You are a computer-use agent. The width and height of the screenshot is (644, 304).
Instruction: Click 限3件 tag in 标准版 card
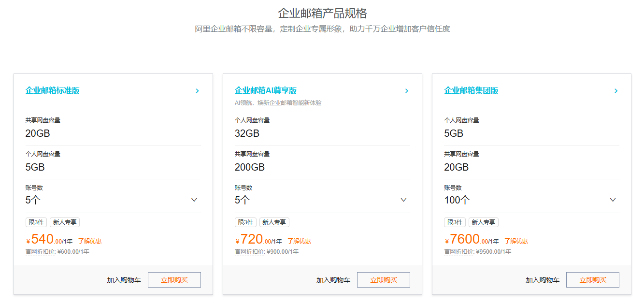[36, 222]
